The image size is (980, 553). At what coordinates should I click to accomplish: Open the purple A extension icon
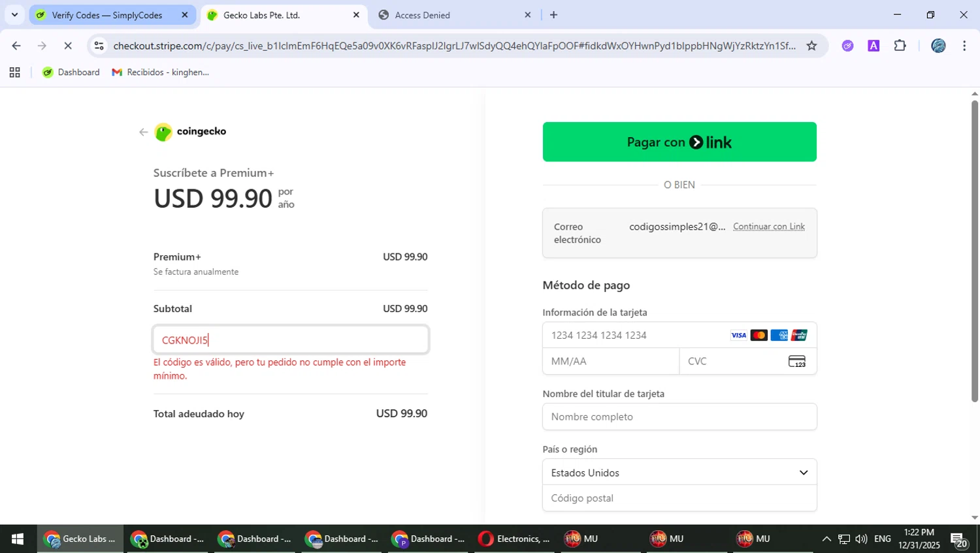[874, 46]
